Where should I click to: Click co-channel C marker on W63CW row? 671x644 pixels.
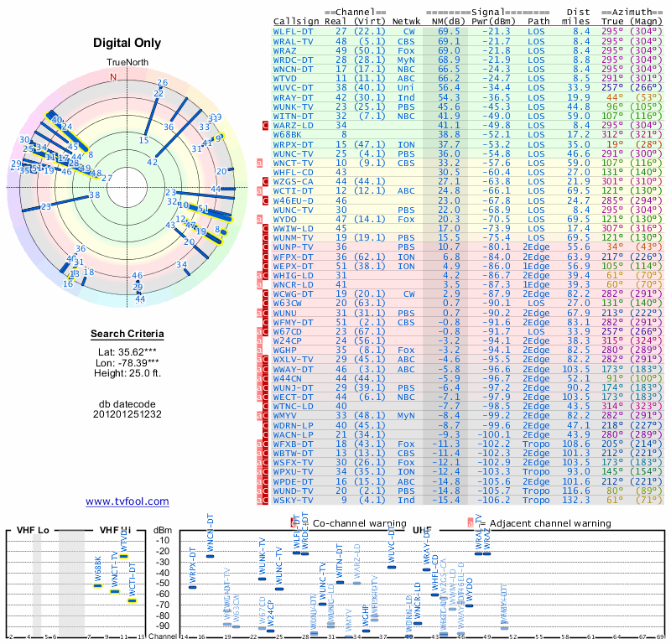pyautogui.click(x=265, y=303)
